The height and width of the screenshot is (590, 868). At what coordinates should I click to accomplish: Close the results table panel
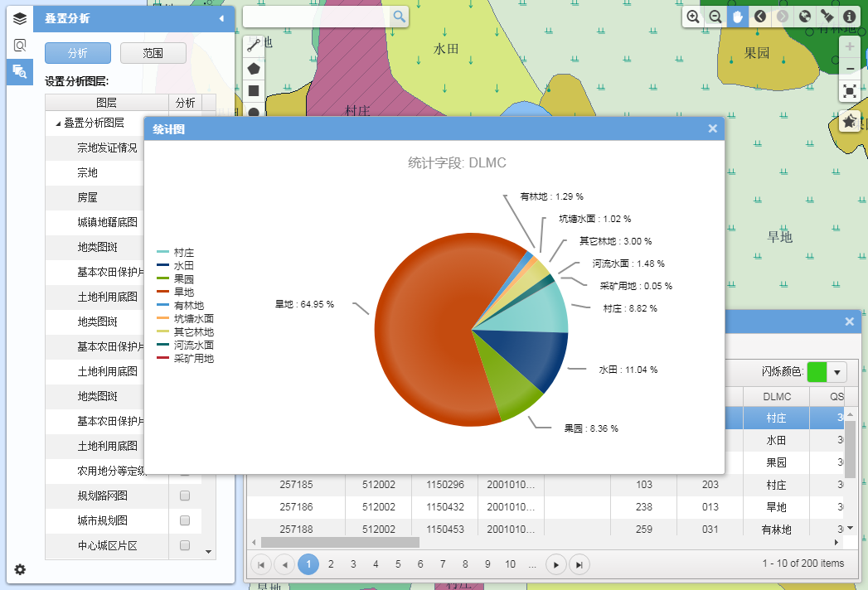pyautogui.click(x=849, y=322)
